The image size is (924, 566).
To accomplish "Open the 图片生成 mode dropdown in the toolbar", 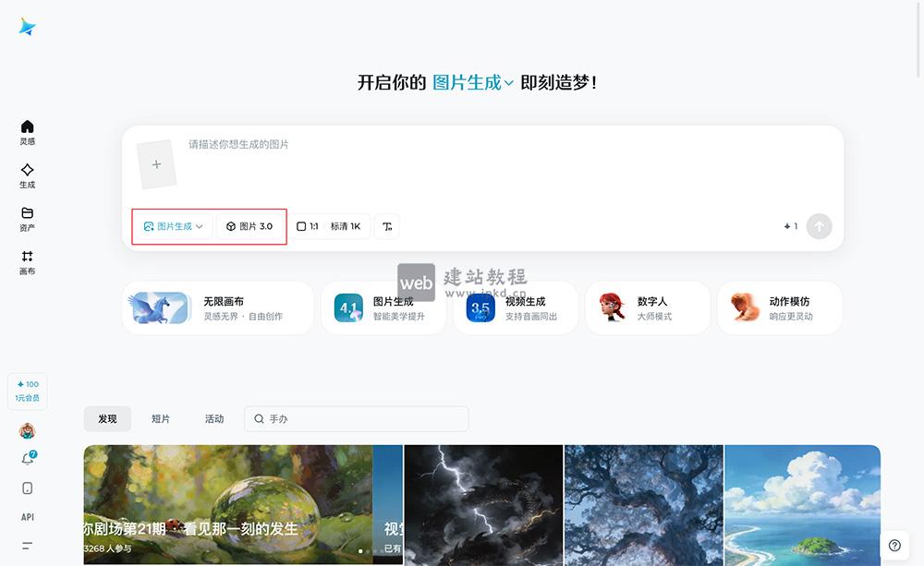I will click(172, 225).
